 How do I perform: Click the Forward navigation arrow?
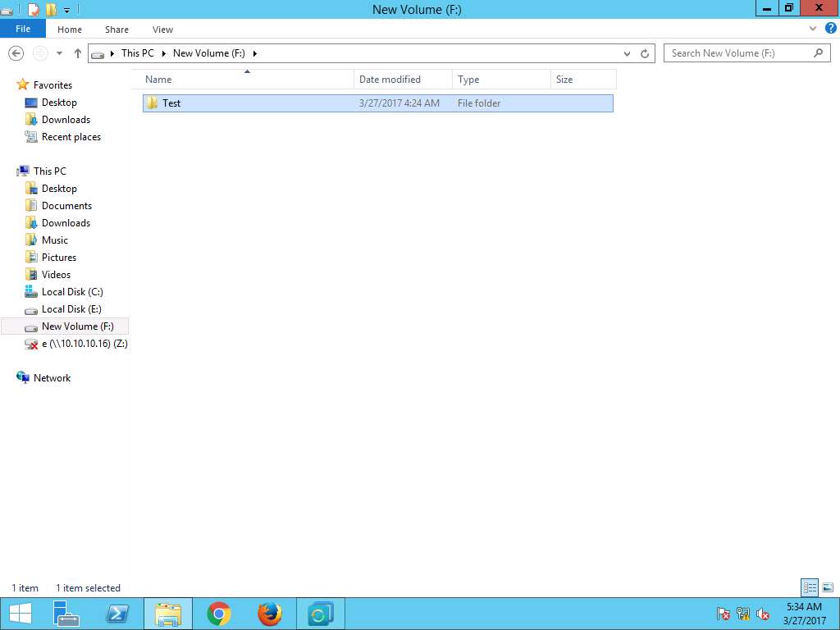point(40,53)
